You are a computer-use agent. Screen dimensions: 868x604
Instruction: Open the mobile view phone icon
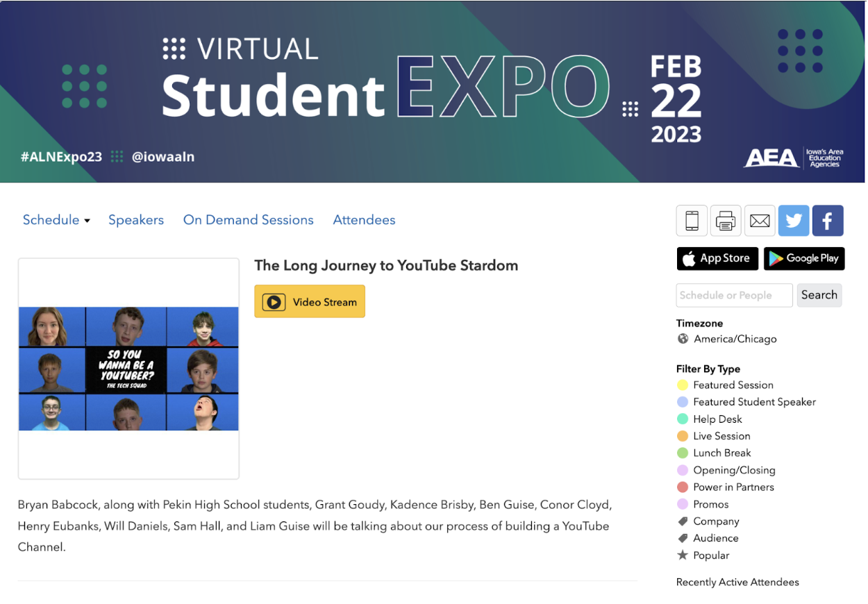point(692,221)
